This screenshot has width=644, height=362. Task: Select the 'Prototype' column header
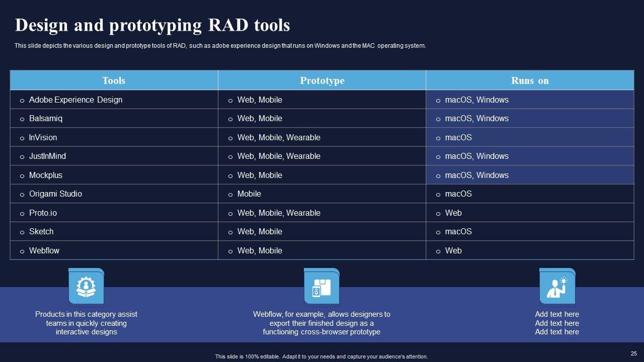pyautogui.click(x=322, y=80)
